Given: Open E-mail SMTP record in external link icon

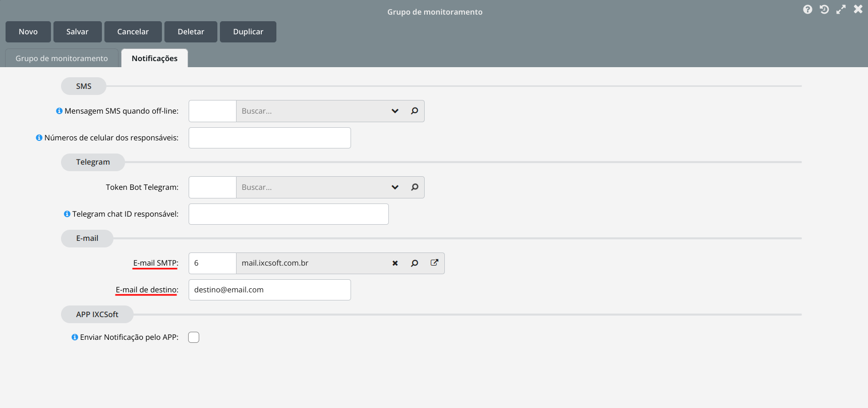Looking at the screenshot, I should (434, 263).
